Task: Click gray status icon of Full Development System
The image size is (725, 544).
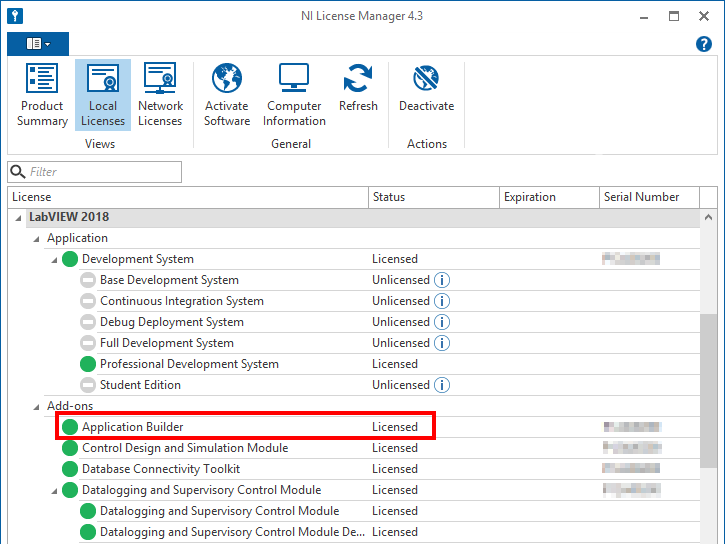Action: tap(88, 343)
